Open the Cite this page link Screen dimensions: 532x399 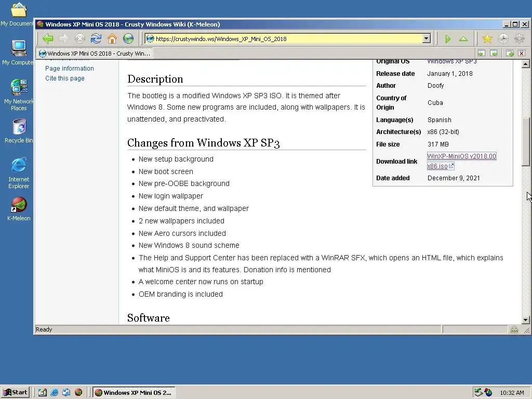pos(65,78)
